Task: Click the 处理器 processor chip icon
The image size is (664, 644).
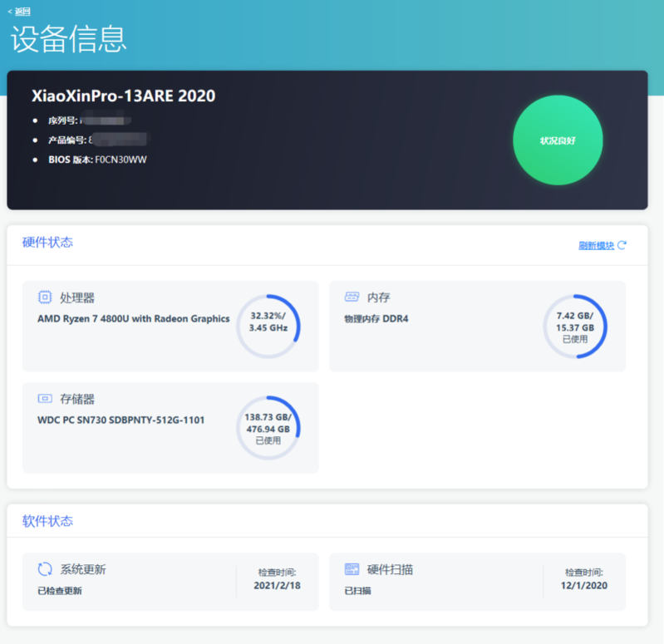Action: [45, 297]
